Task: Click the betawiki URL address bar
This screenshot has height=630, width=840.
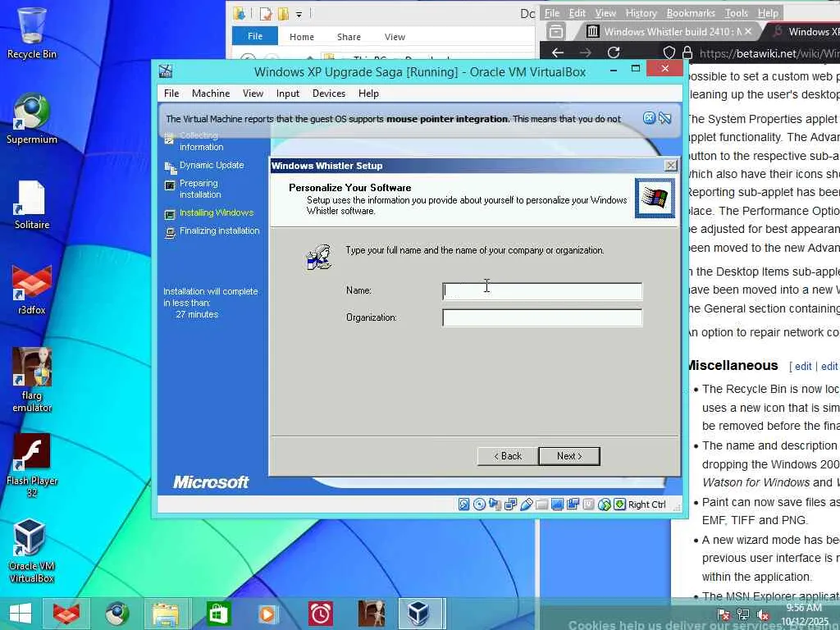Action: (769, 53)
